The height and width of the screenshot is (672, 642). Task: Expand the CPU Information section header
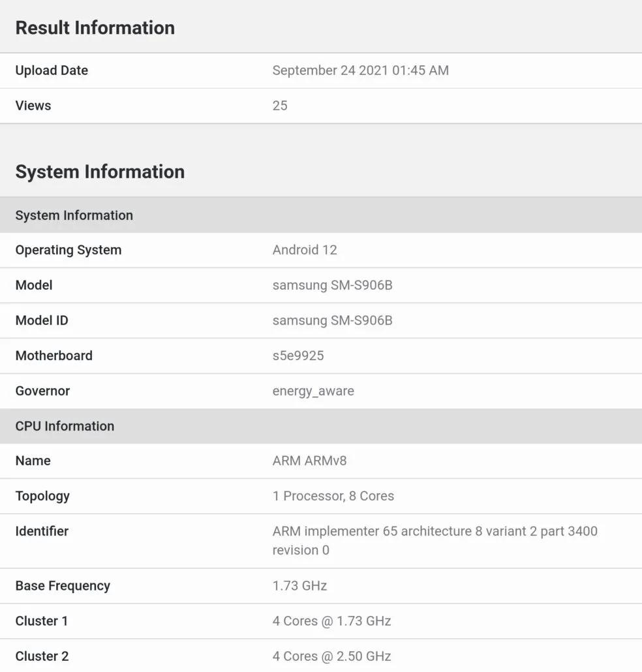(65, 426)
